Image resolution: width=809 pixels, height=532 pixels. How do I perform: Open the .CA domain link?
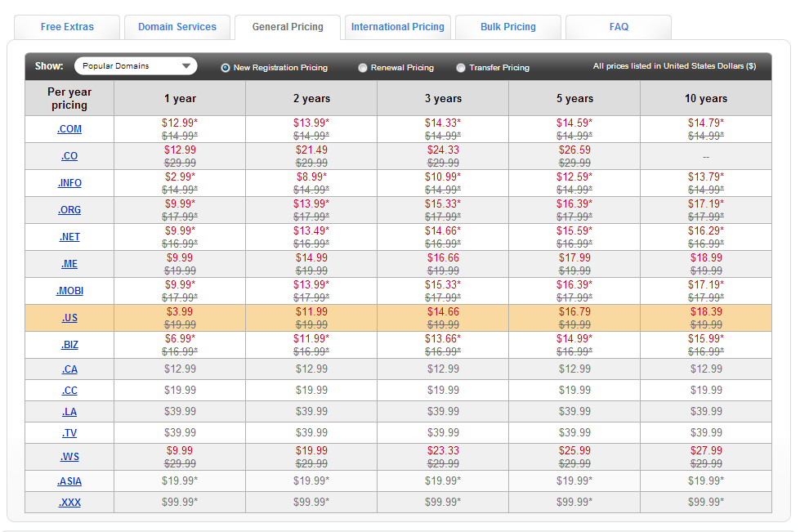[x=69, y=369]
